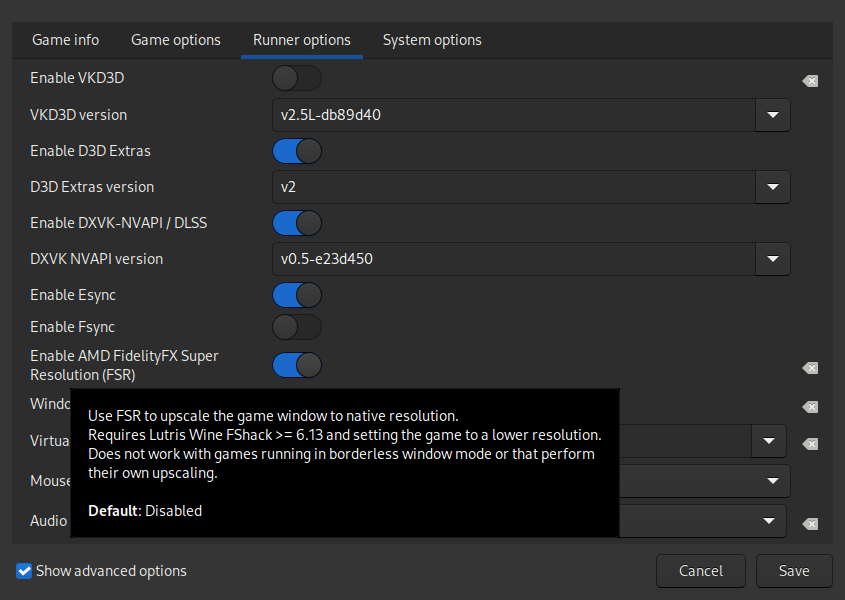
Task: Enable the Fsync toggle
Action: [297, 327]
